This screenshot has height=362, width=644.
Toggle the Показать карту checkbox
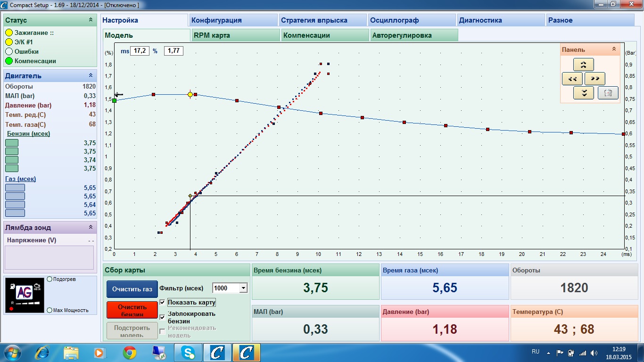163,302
